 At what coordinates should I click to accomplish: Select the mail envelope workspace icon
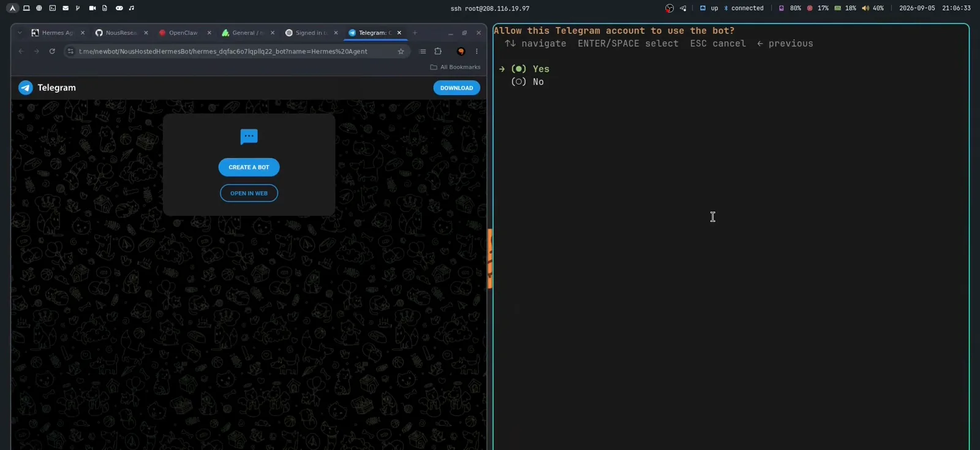pyautogui.click(x=66, y=8)
